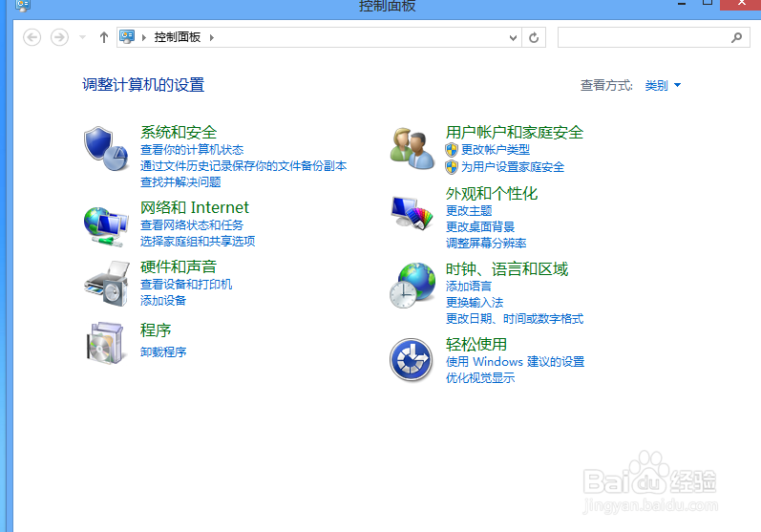Open 程序 category
Image resolution: width=761 pixels, height=532 pixels.
click(156, 330)
